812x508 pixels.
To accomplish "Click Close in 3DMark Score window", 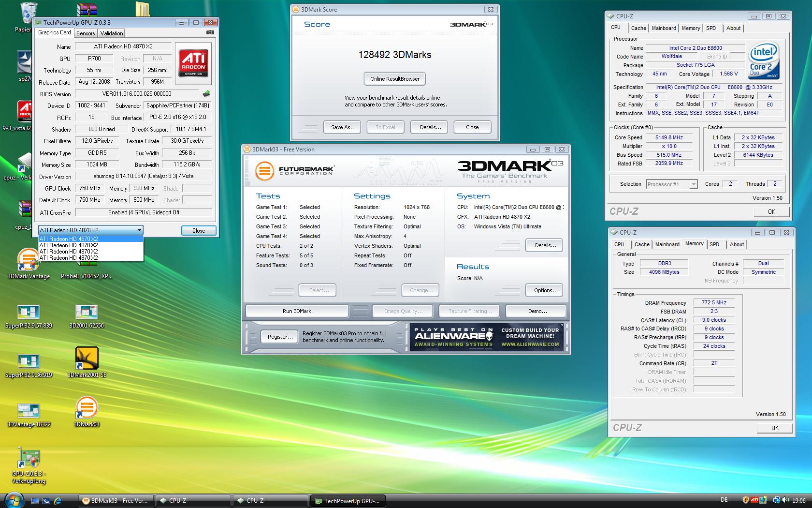I will tap(472, 127).
